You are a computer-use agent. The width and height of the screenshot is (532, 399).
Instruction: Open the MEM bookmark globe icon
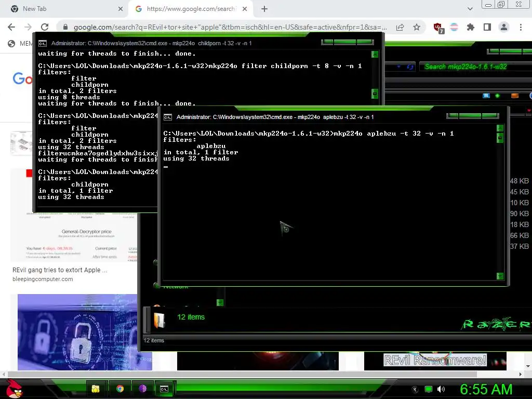(11, 44)
